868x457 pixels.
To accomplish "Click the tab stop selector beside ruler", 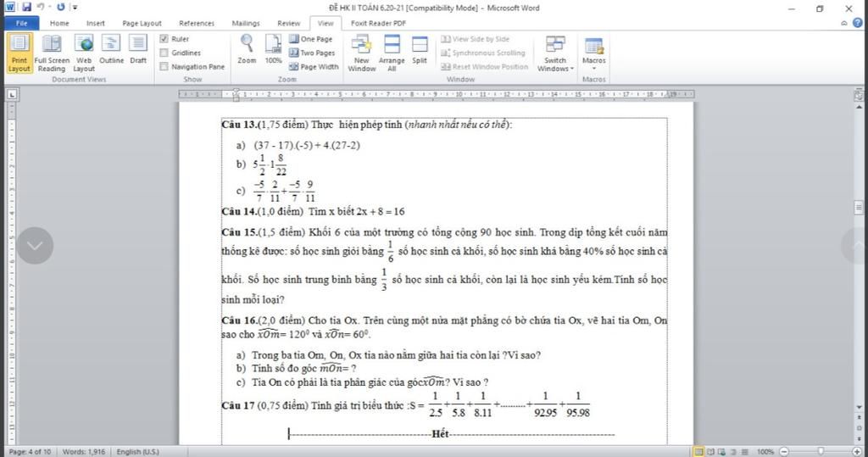I will coord(12,94).
